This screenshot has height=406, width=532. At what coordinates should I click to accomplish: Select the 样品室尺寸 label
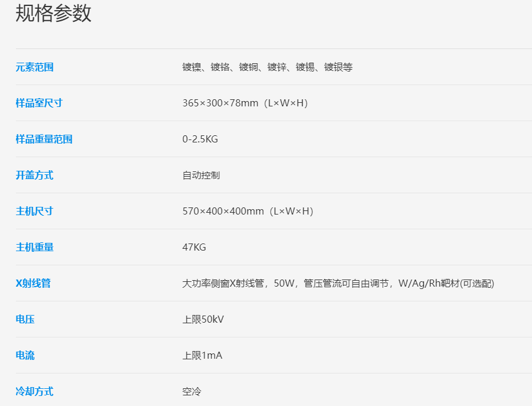[39, 103]
